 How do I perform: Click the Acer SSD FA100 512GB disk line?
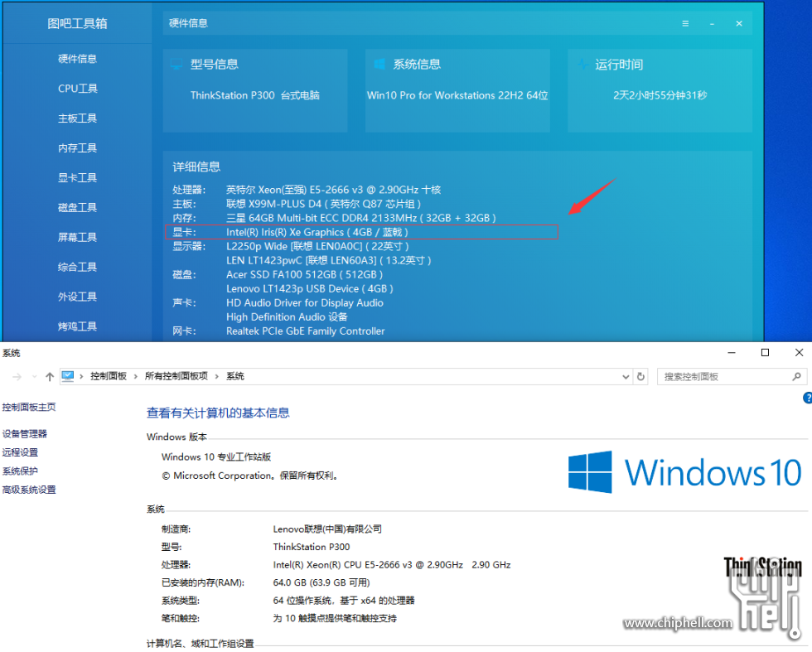click(305, 274)
